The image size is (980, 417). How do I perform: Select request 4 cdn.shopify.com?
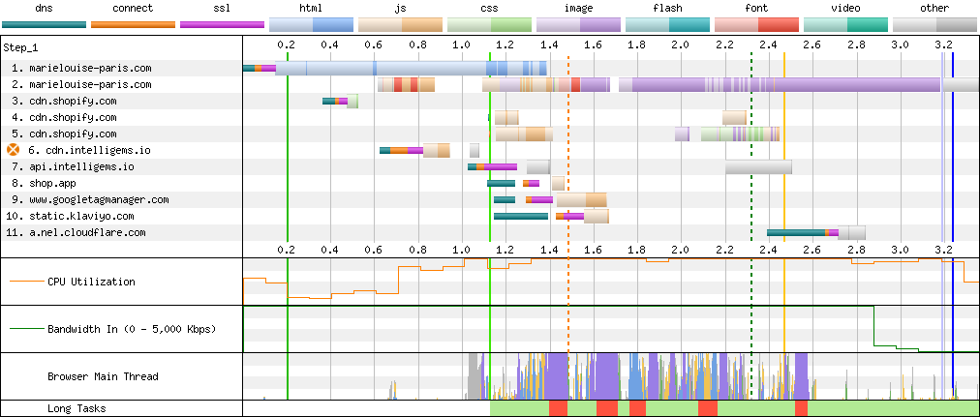[x=64, y=117]
